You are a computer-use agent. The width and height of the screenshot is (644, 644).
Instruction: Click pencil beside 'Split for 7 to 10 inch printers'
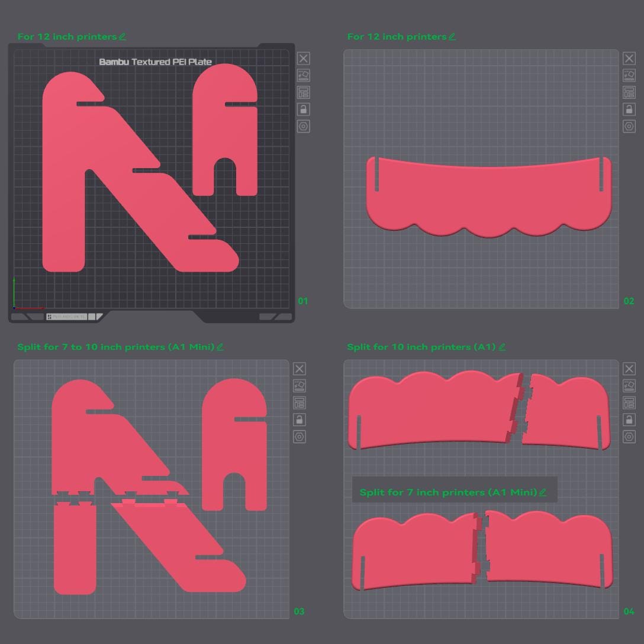[x=220, y=347]
